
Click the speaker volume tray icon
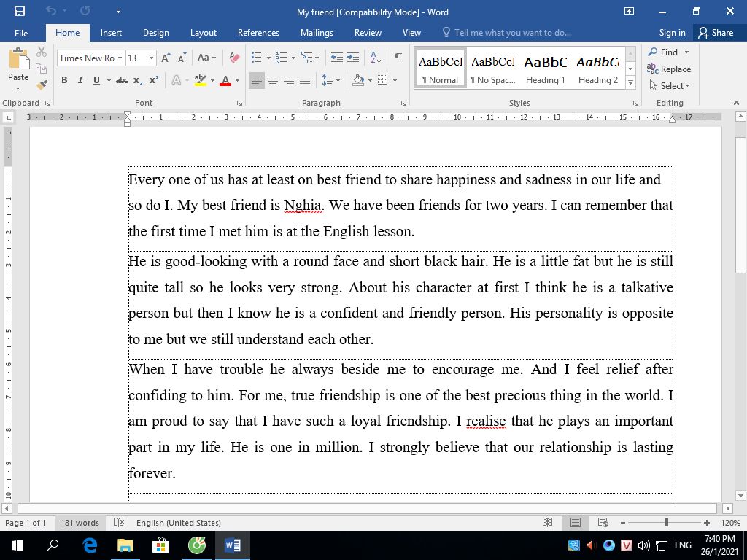(644, 545)
